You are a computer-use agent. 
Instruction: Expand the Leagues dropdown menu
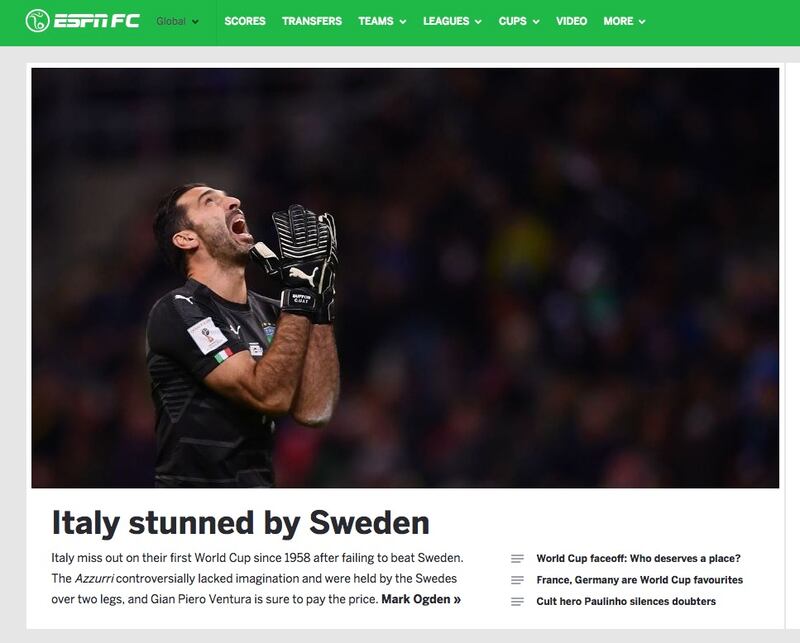click(452, 21)
